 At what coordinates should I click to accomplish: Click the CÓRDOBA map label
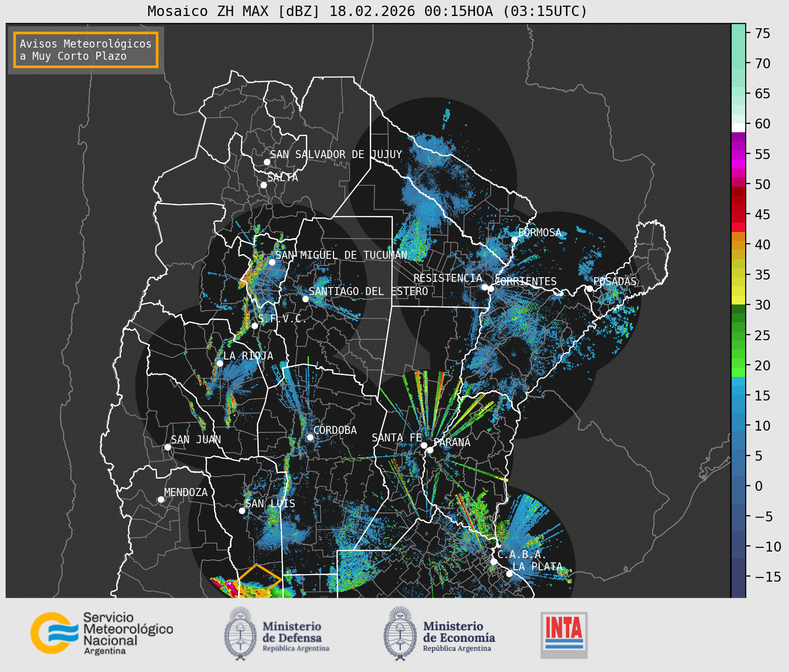335,430
